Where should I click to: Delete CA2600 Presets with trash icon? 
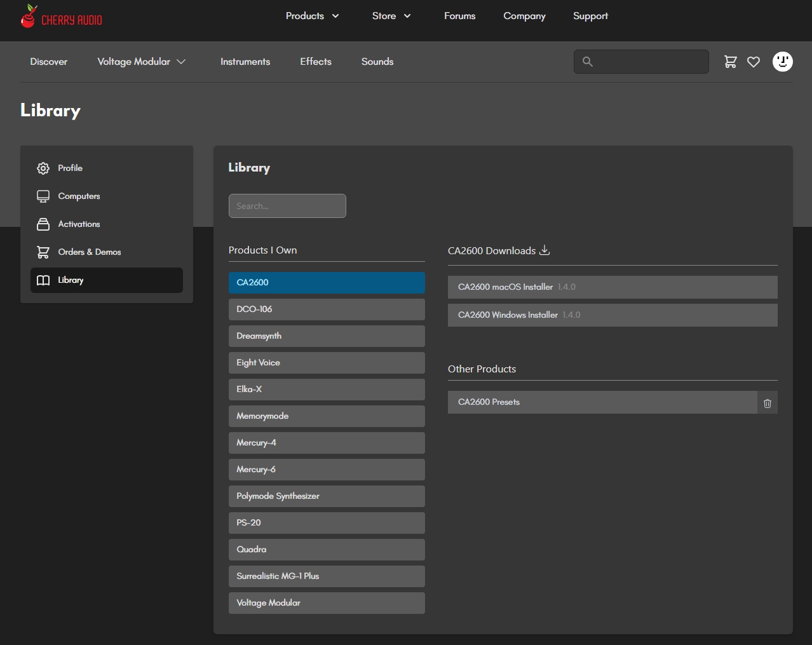pyautogui.click(x=767, y=403)
